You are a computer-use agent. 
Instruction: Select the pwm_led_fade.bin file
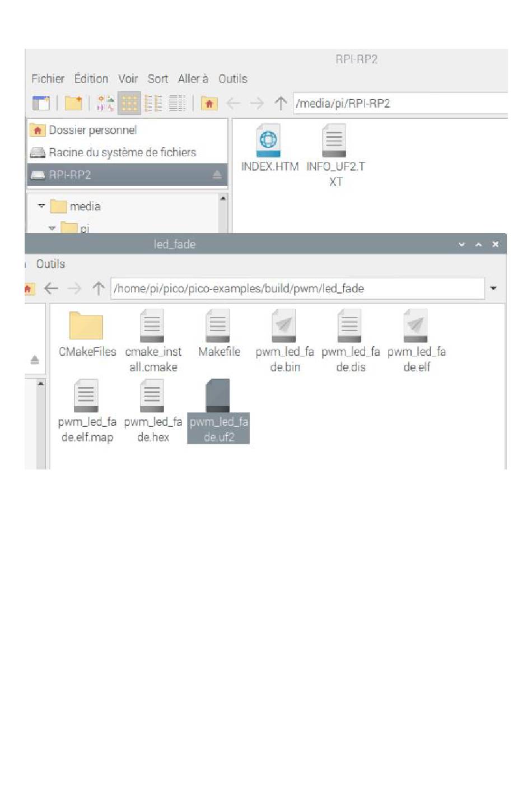tap(284, 341)
